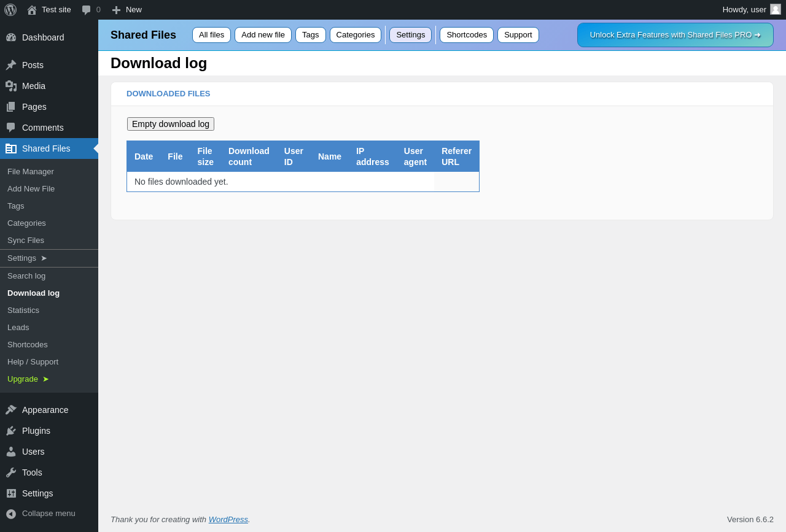Click the Tools wrench icon
This screenshot has height=532, width=786.
(x=11, y=472)
